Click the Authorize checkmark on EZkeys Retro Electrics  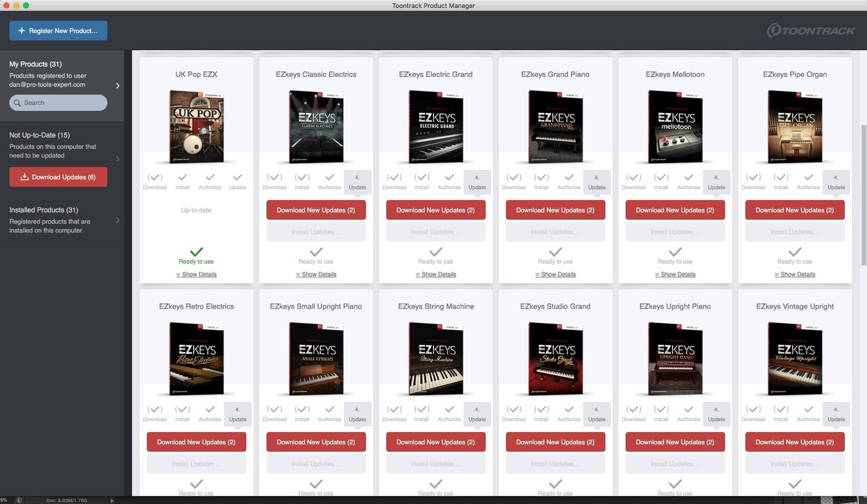(x=210, y=410)
